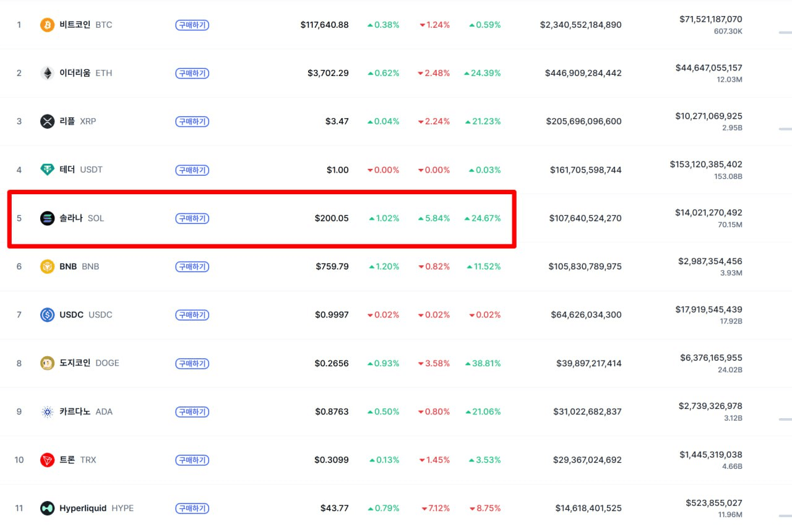Image resolution: width=792 pixels, height=532 pixels.
Task: Open the 이더리움 coin name link
Action: click(75, 73)
